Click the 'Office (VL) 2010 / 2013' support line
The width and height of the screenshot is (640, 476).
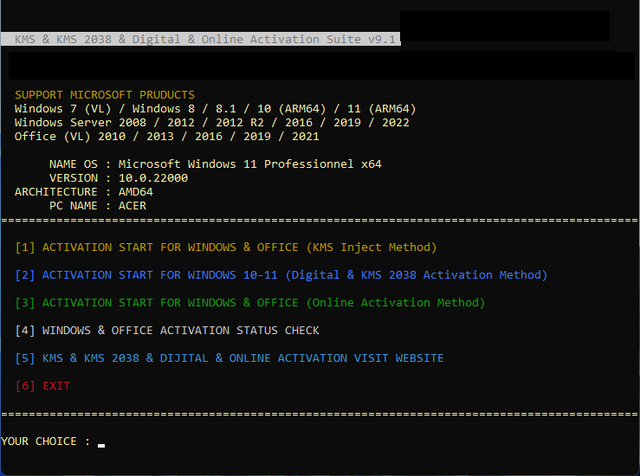coord(167,136)
